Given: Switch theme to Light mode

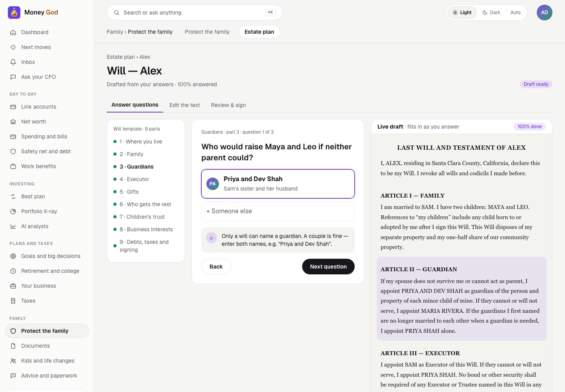Looking at the screenshot, I should [x=462, y=13].
